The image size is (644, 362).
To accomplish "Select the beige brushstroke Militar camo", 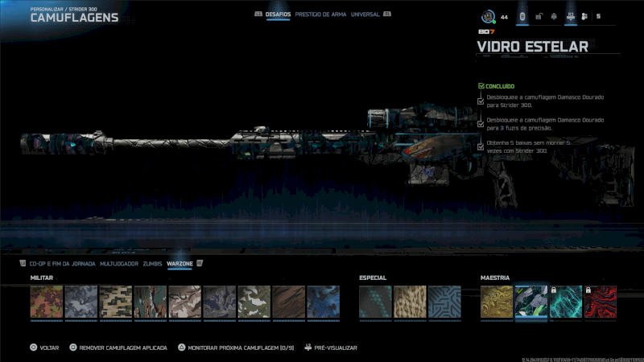I will click(x=185, y=302).
